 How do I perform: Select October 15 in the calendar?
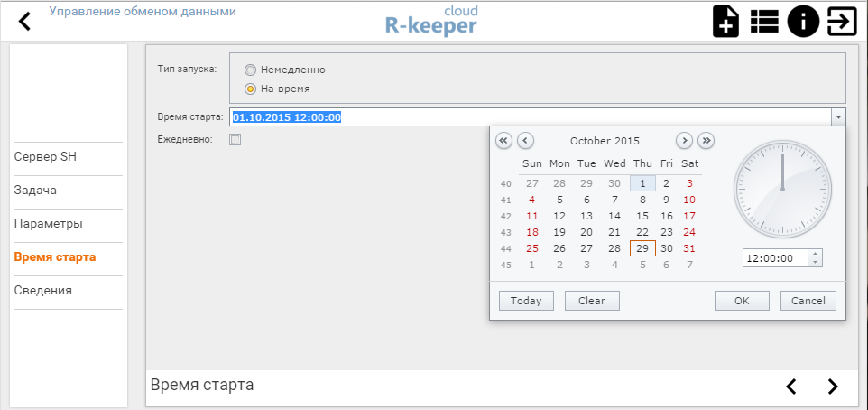pyautogui.click(x=642, y=216)
